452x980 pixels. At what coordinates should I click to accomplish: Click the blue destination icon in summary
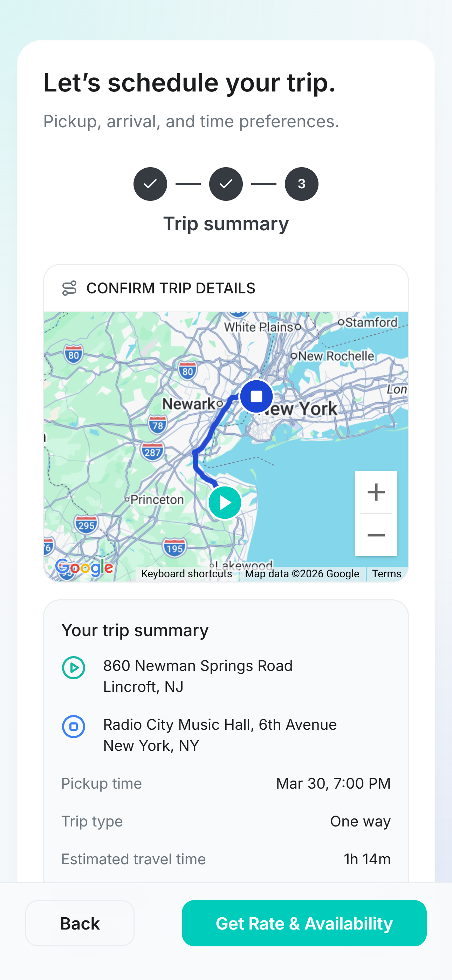74,727
